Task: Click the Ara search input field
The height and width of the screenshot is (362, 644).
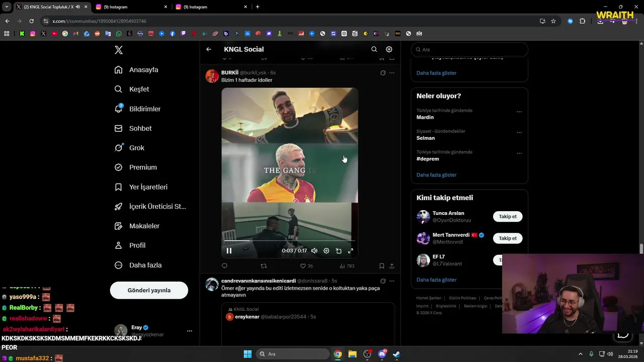Action: tap(469, 49)
